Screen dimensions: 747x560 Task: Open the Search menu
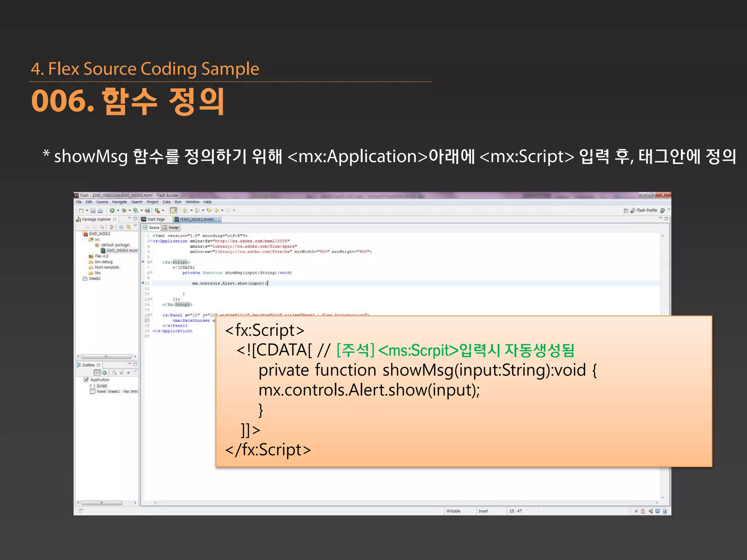coord(137,202)
